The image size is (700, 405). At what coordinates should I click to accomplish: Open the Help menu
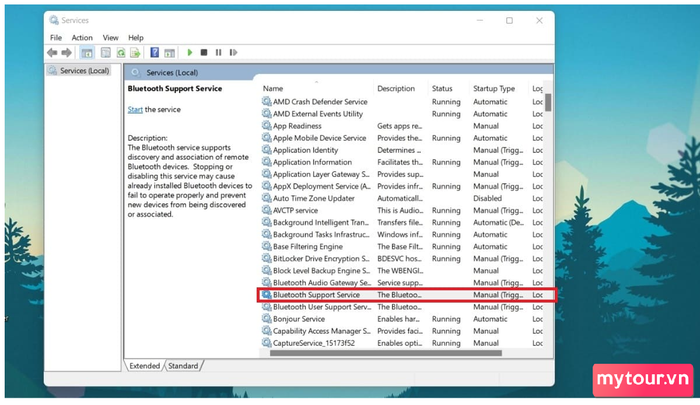point(136,38)
